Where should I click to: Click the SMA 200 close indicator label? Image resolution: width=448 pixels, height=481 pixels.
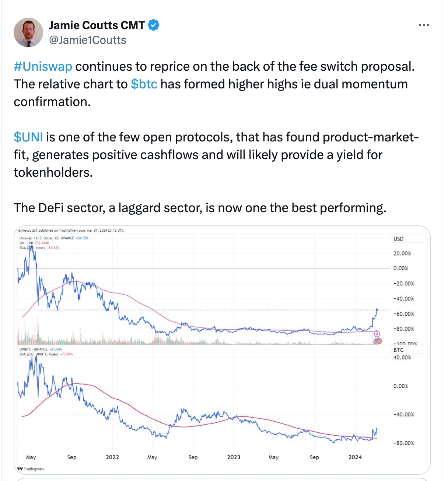pyautogui.click(x=32, y=248)
